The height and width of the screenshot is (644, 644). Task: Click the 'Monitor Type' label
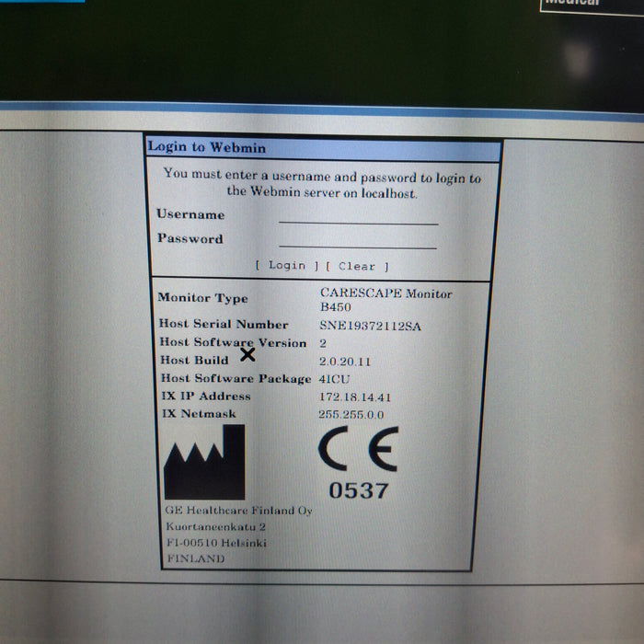point(203,298)
